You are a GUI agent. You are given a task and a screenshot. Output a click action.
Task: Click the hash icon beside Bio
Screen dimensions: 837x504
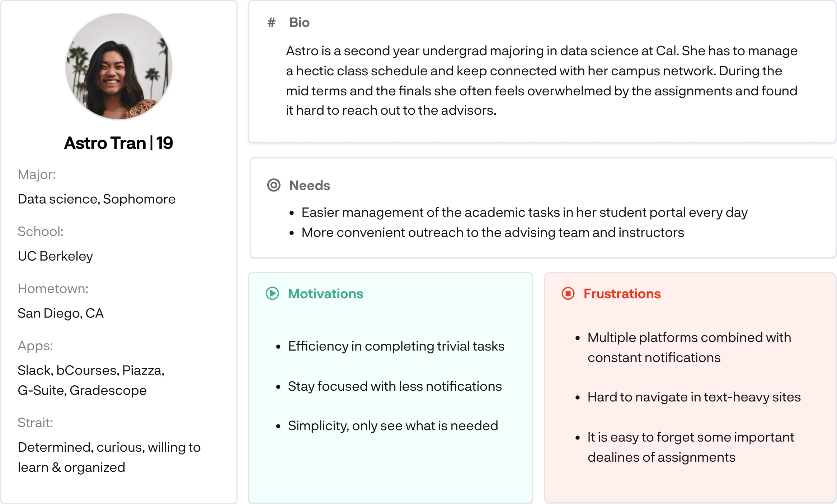click(x=272, y=23)
